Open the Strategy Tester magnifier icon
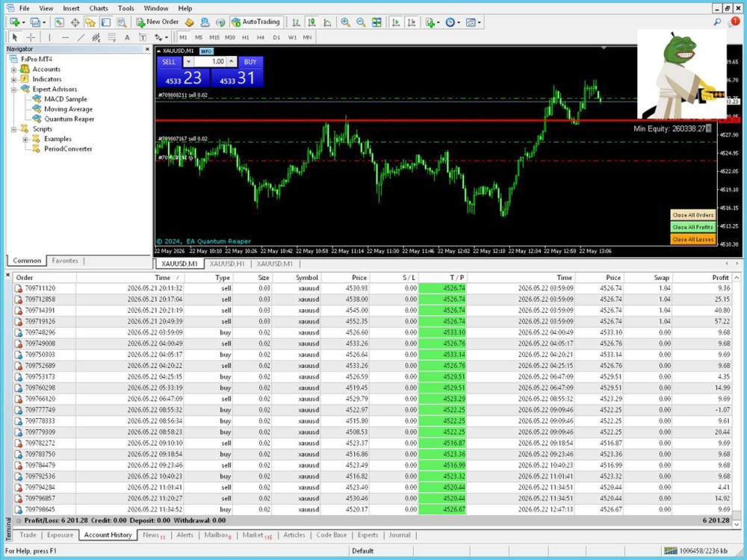The height and width of the screenshot is (560, 747). point(122,22)
